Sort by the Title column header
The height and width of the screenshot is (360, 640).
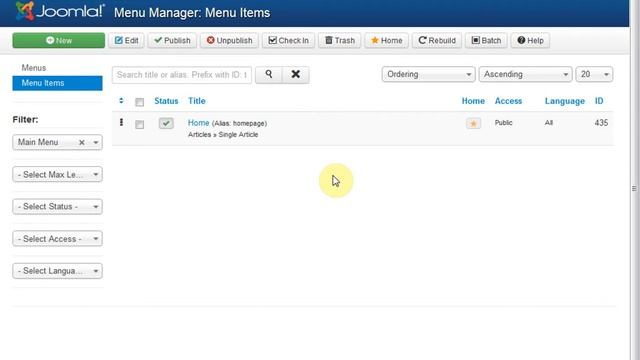coord(197,101)
